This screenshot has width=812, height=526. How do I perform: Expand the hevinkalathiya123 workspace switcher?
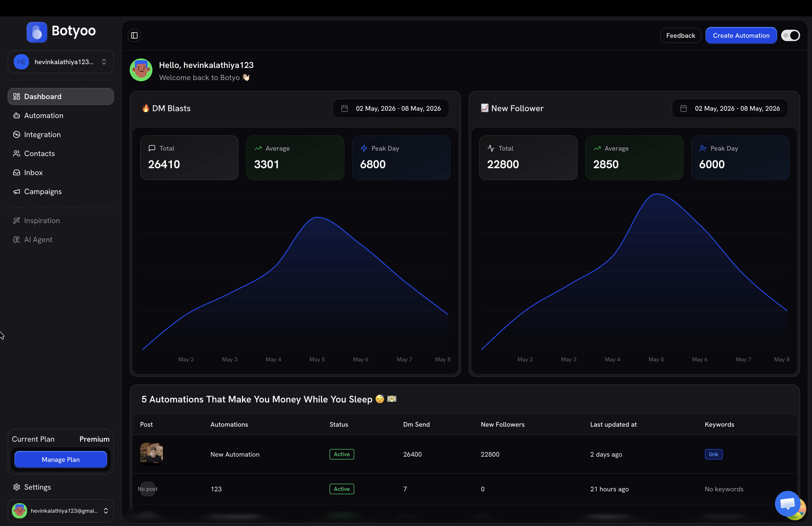coord(61,62)
